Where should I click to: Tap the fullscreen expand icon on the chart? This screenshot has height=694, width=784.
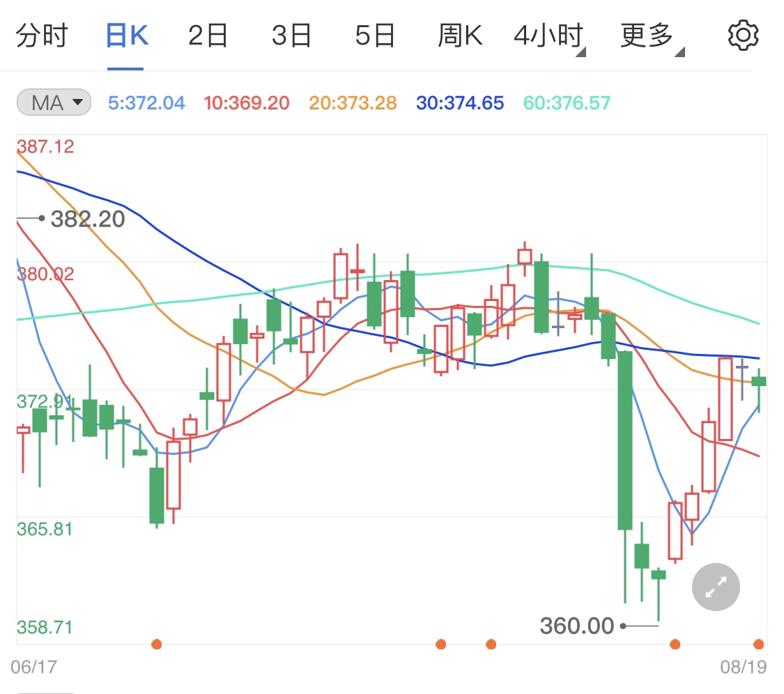tap(715, 587)
